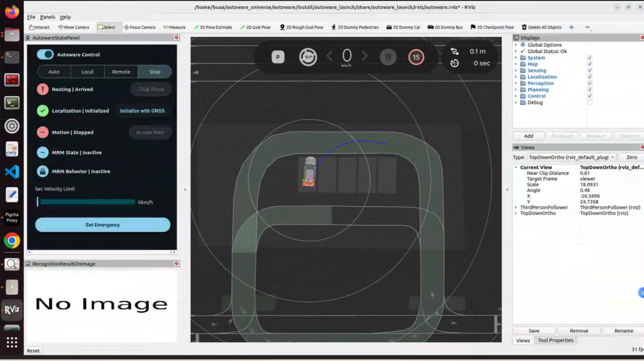The image size is (644, 361).
Task: Place a 2D Dummy Bus
Action: 445,27
